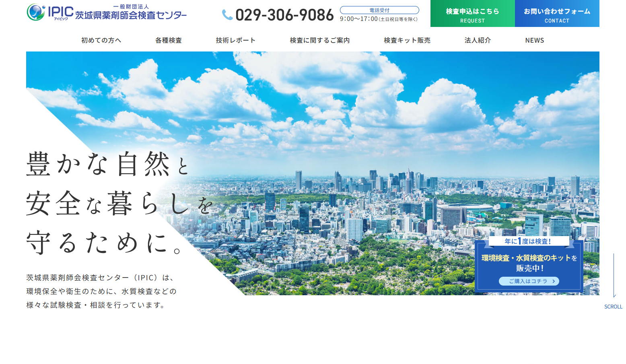
Task: Open the 初めての方へ menu item
Action: [x=101, y=40]
